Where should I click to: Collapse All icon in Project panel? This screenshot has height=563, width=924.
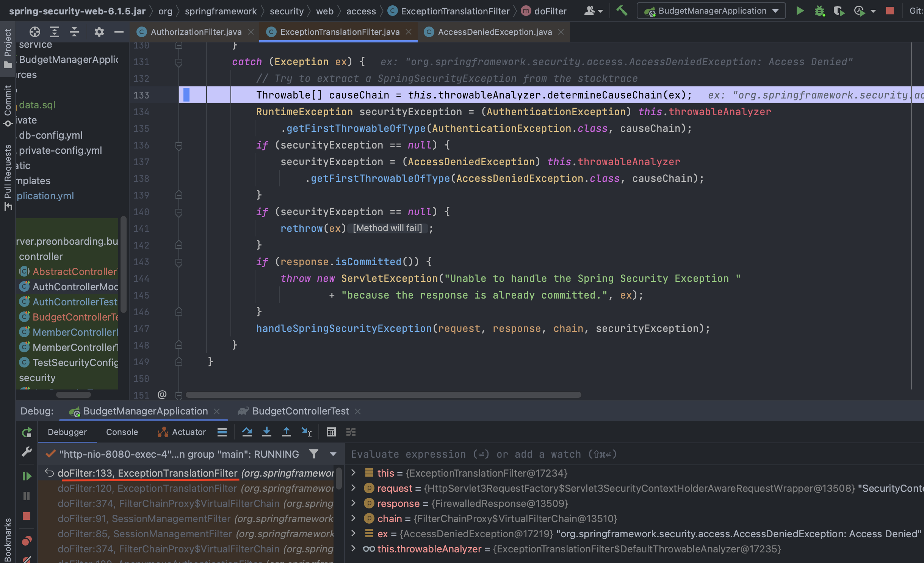74,32
